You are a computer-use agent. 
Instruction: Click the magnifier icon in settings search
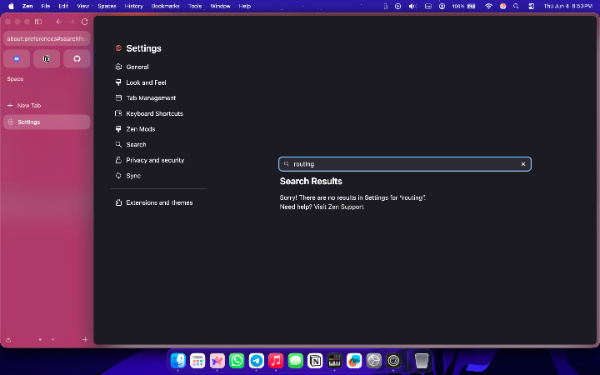(286, 164)
